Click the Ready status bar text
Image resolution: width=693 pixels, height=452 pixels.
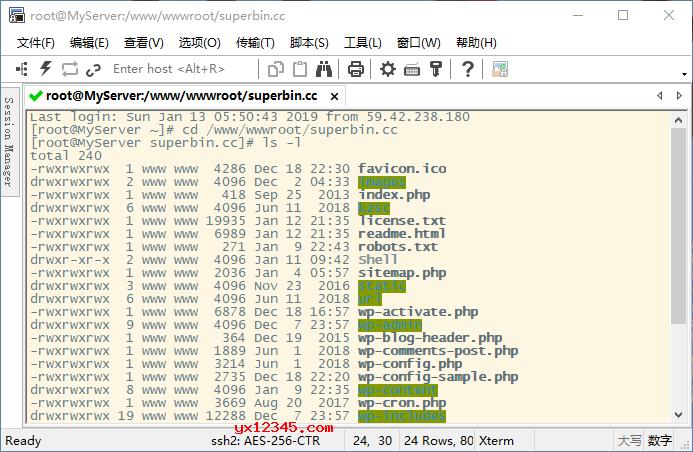click(x=23, y=441)
